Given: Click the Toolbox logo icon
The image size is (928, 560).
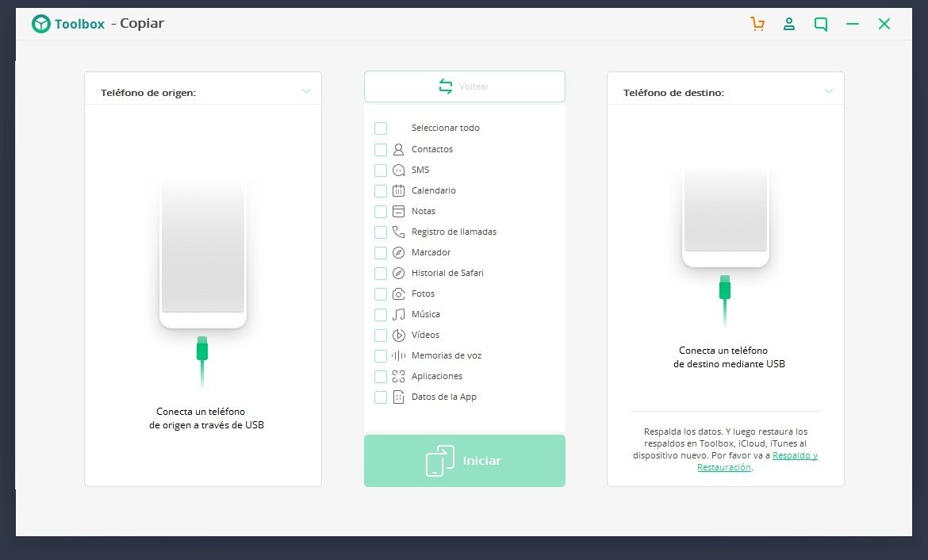Looking at the screenshot, I should [40, 24].
